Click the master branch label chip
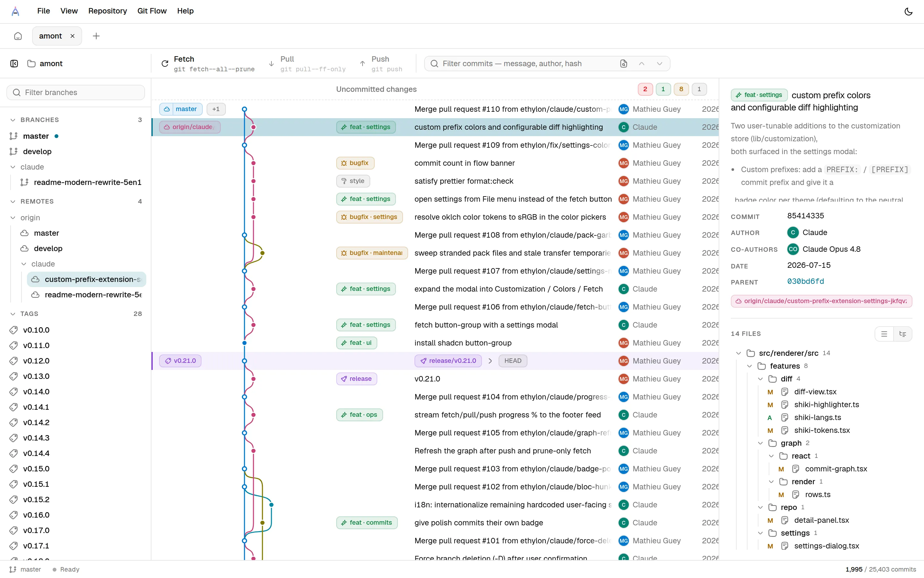The width and height of the screenshot is (924, 578). pos(181,109)
